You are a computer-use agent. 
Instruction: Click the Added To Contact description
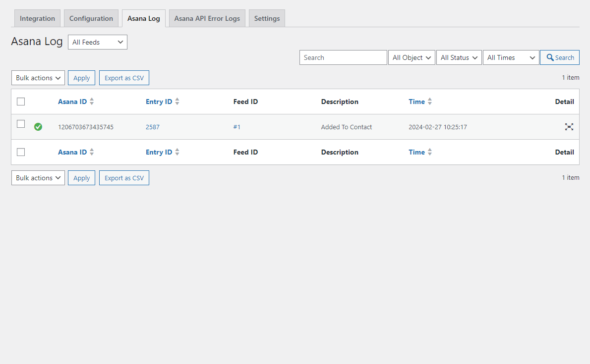346,127
